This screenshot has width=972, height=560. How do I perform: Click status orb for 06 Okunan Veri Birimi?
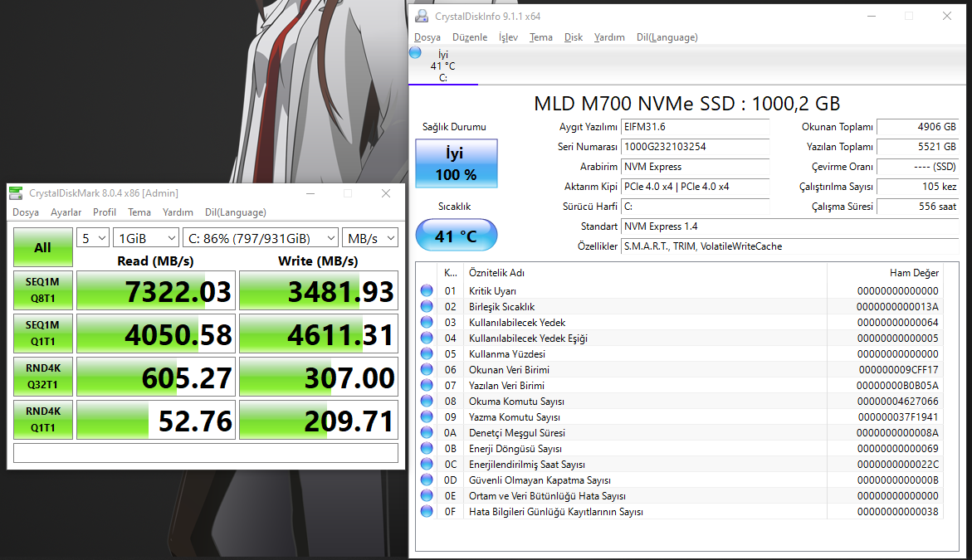click(x=427, y=369)
